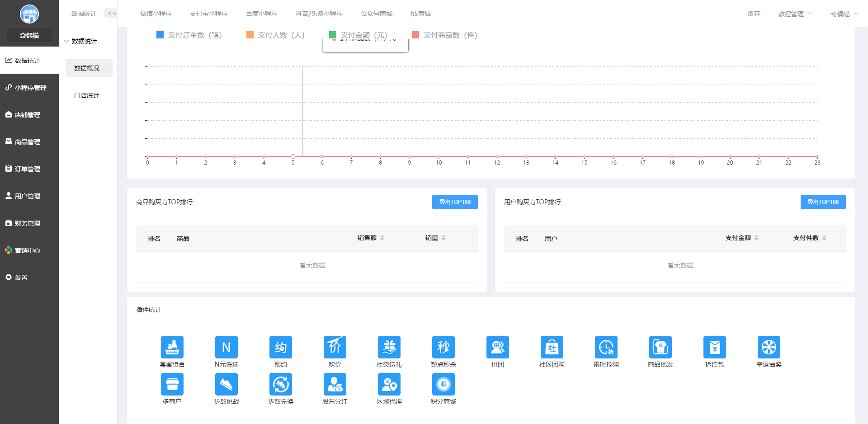
Task: Open the 积分商城 points mall icon
Action: (x=443, y=384)
